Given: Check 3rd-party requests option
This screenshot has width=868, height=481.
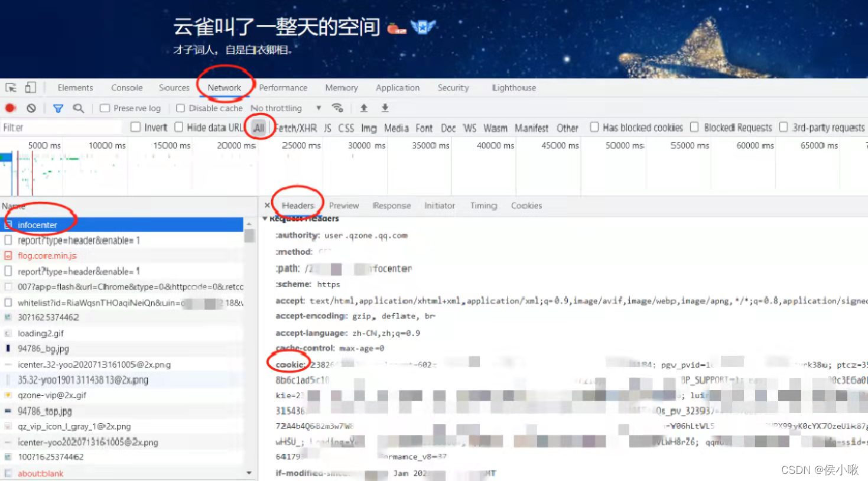Looking at the screenshot, I should [x=784, y=127].
